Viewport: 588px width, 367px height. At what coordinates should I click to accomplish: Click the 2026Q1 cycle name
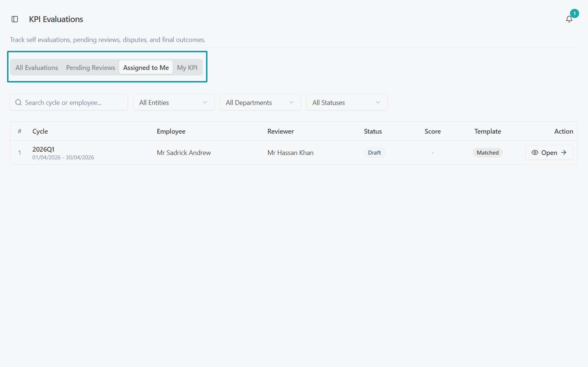pos(43,149)
